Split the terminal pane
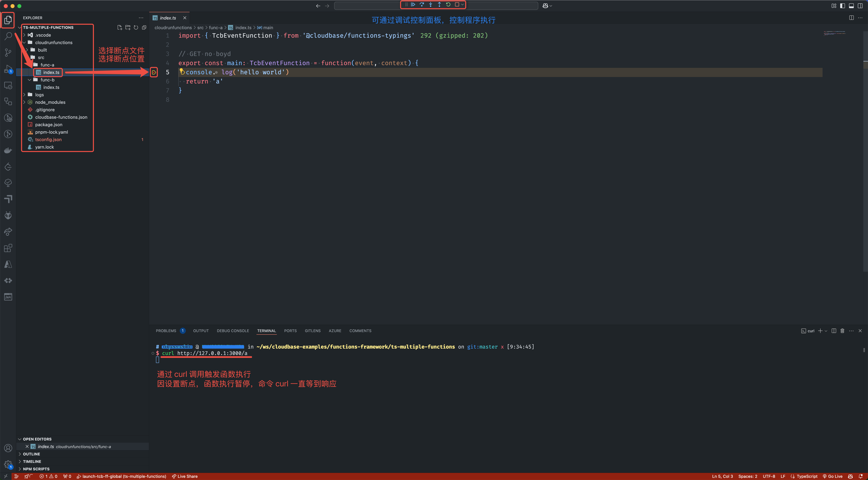868x480 pixels. click(x=834, y=331)
